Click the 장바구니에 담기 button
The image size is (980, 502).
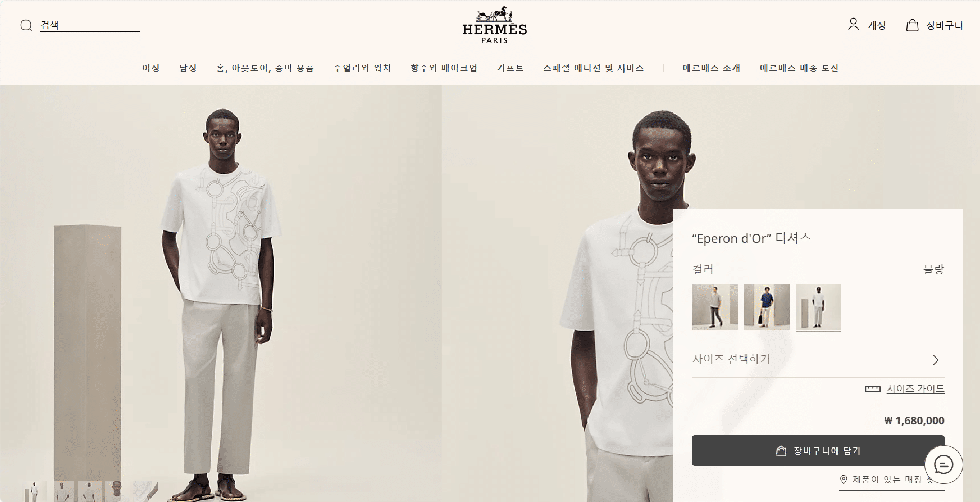click(818, 450)
